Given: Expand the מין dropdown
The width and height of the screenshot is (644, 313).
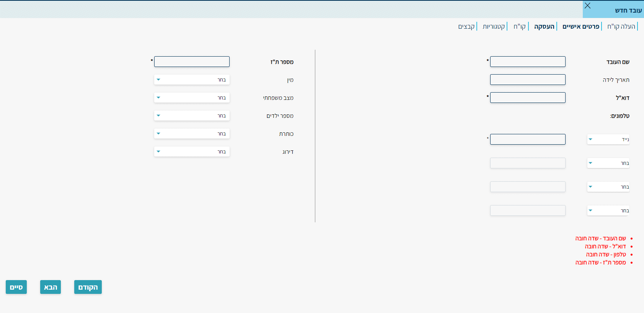Looking at the screenshot, I should click(192, 80).
